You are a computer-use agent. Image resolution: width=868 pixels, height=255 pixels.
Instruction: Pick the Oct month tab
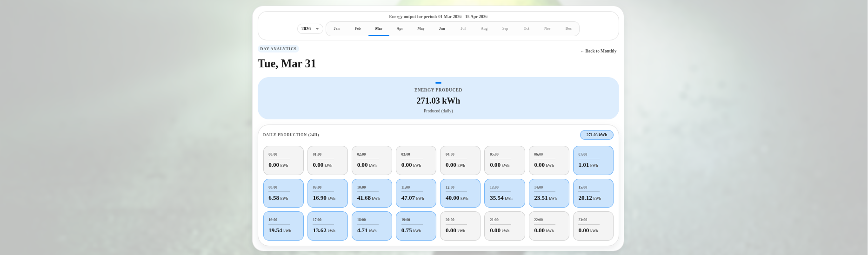click(526, 29)
